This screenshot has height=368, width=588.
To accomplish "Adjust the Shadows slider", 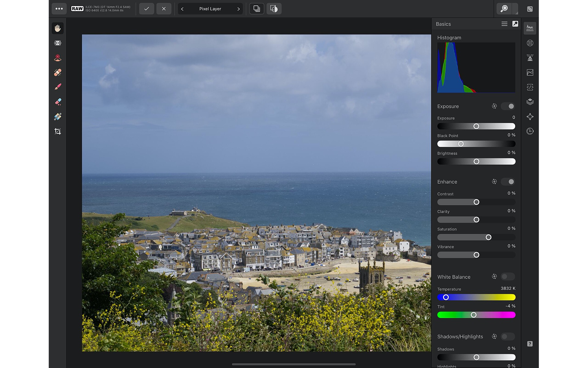I will point(476,357).
